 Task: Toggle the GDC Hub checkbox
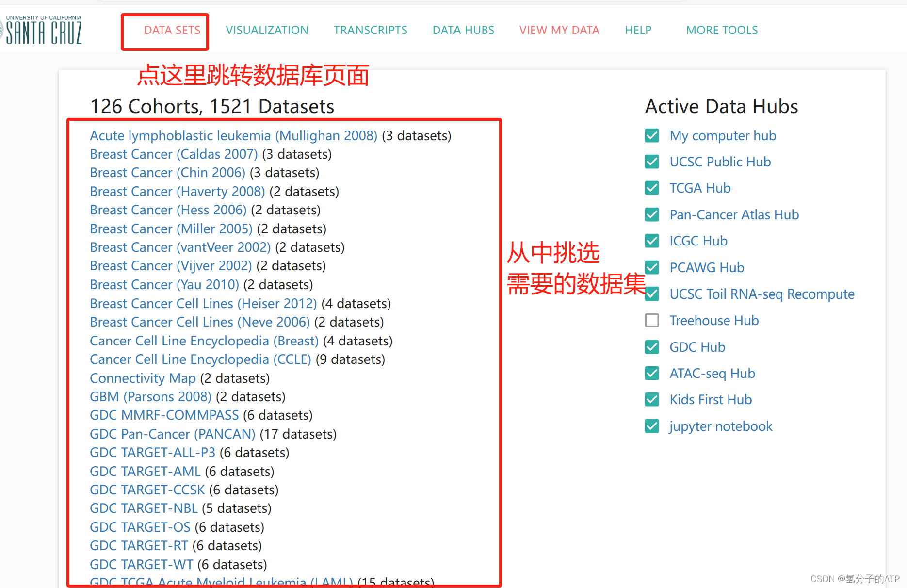[x=652, y=347]
